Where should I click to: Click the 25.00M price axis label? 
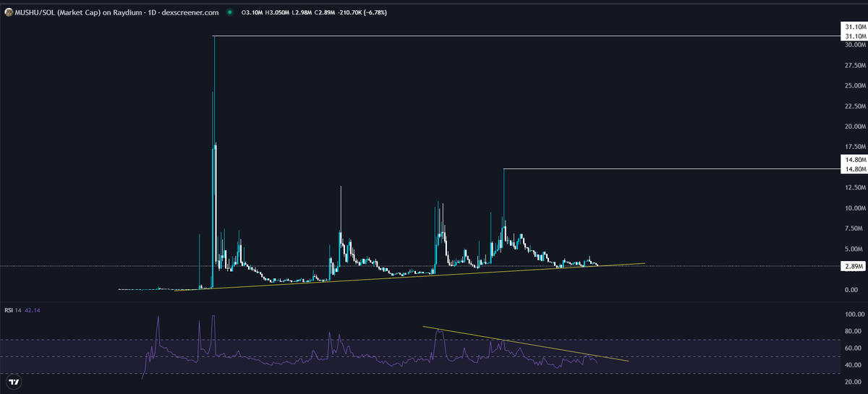(x=855, y=85)
